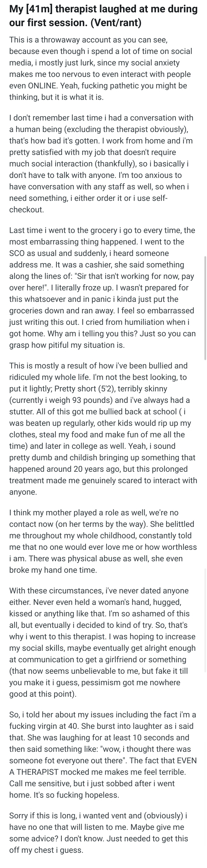Screen dimensions: 207x868
Task: Click the paragraph starting "So, i told her about my issues"
Action: 103,755
